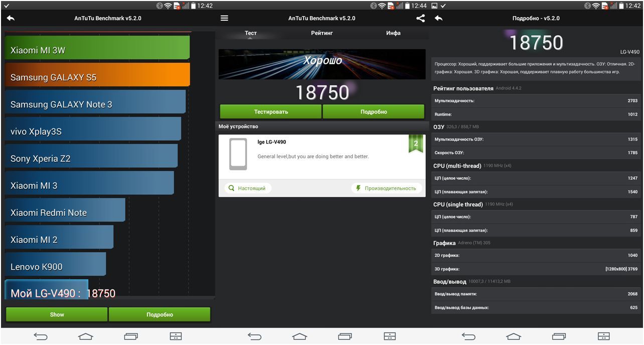
Task: Tap the green rank 2 ribbon badge
Action: 415,144
